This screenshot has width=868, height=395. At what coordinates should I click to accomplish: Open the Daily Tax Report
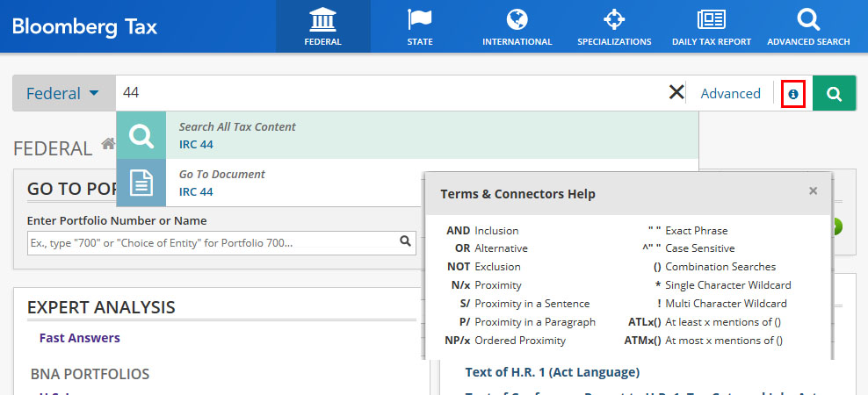(712, 26)
